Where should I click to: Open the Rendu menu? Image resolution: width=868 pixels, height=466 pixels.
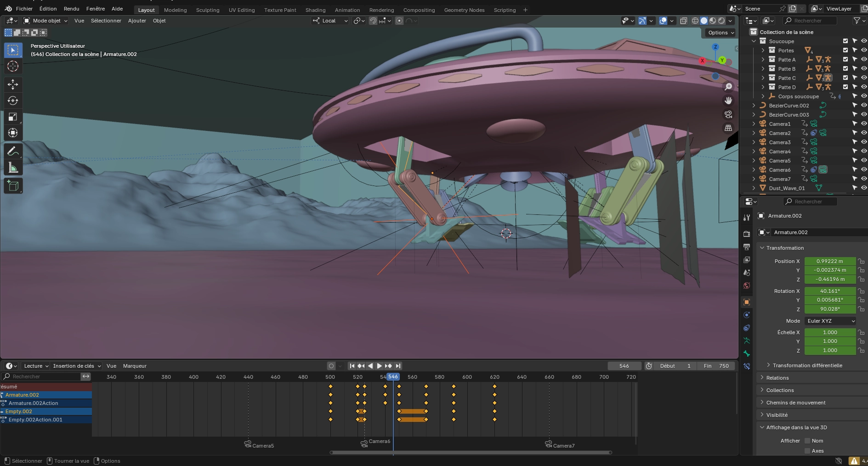71,9
